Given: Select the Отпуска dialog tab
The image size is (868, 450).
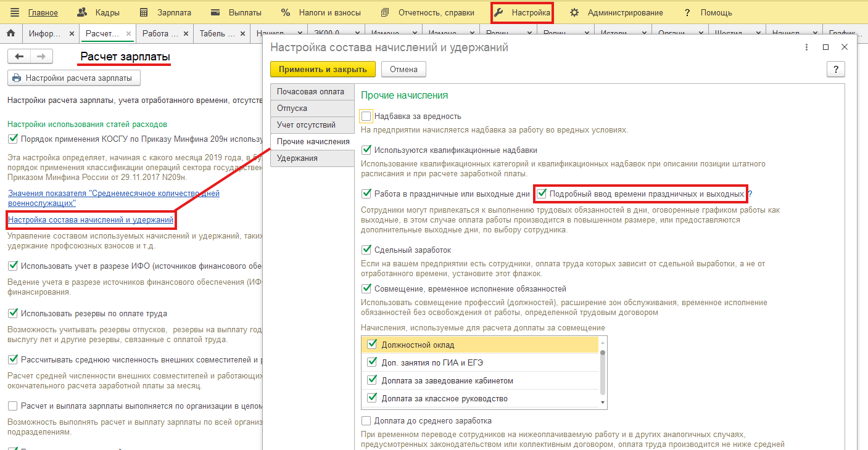Looking at the screenshot, I should coord(312,108).
